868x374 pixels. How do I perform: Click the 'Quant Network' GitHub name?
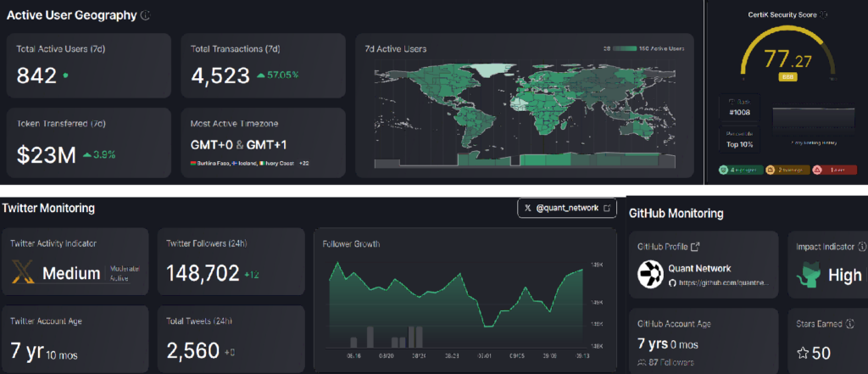(x=699, y=268)
